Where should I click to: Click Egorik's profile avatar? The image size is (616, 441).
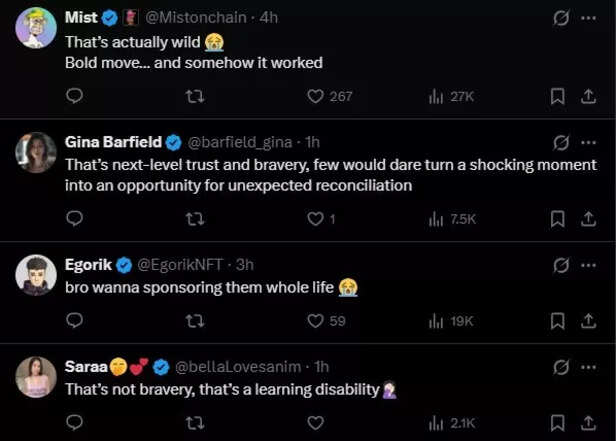(36, 275)
